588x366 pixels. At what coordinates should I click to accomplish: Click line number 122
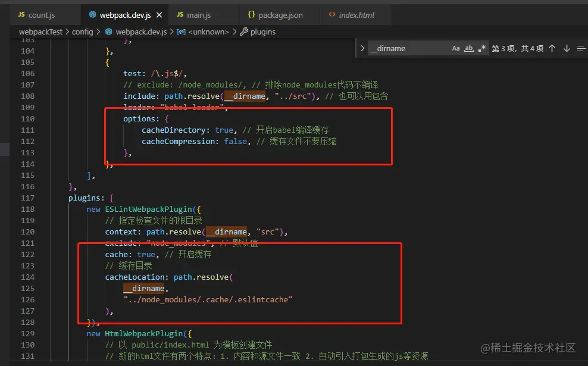[28, 255]
